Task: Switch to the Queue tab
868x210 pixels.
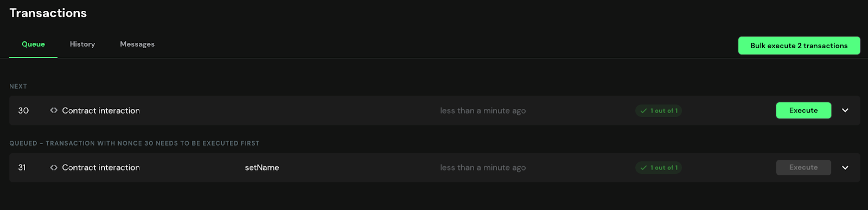Action: [33, 44]
